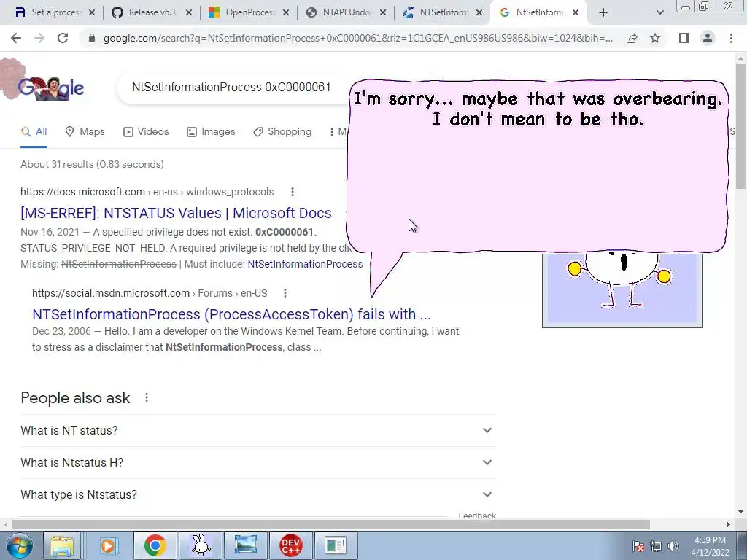Select the Images results filter
This screenshot has height=560, width=747.
[211, 132]
